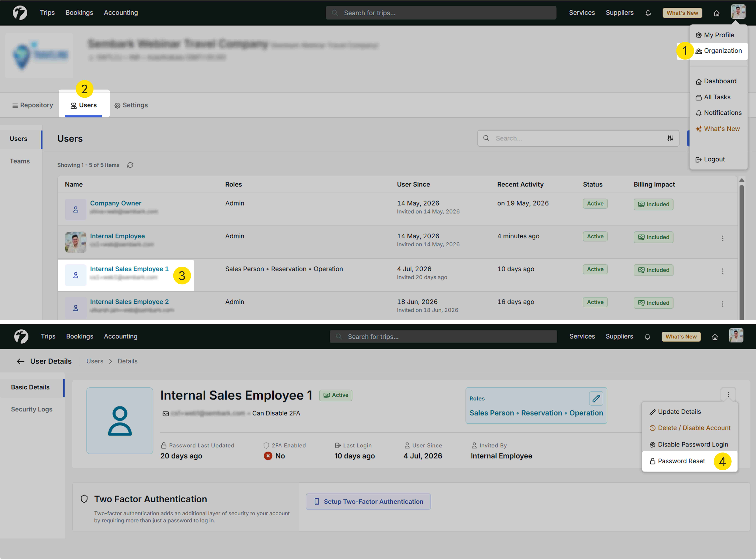Open the three-dot actions menu on the User Details card

point(728,395)
